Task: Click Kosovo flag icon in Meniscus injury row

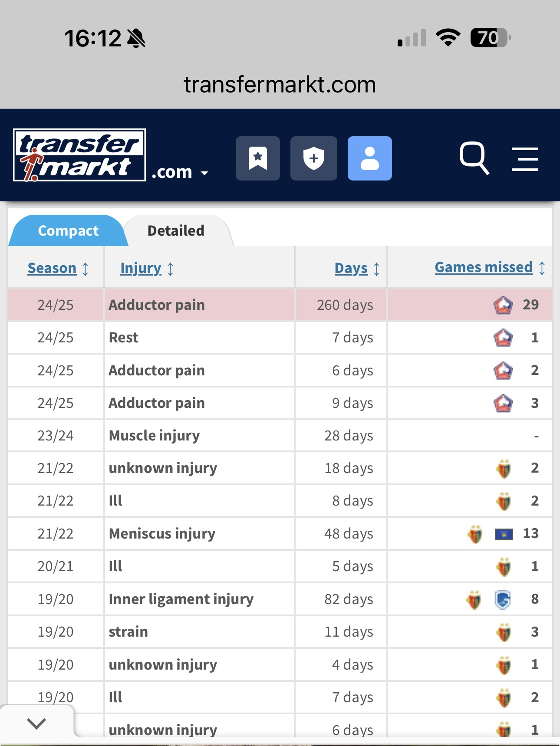Action: click(x=504, y=534)
